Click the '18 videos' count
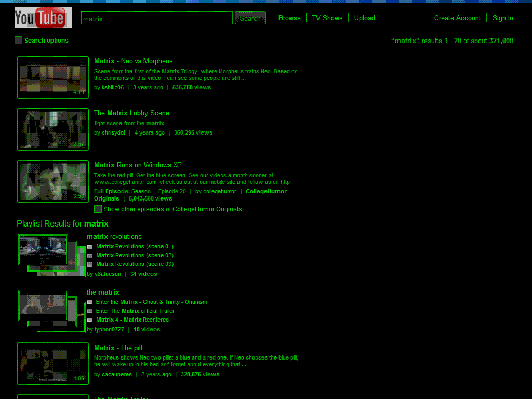Image resolution: width=532 pixels, height=399 pixels. click(147, 330)
